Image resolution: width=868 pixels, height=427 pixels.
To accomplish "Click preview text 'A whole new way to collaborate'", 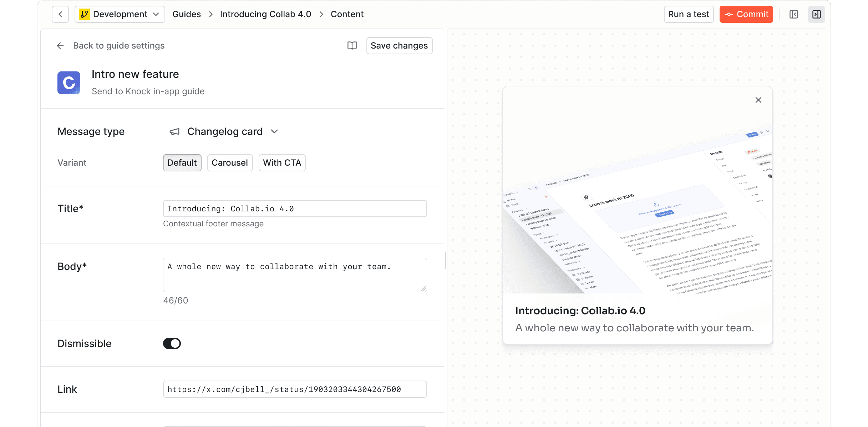I will [x=634, y=328].
